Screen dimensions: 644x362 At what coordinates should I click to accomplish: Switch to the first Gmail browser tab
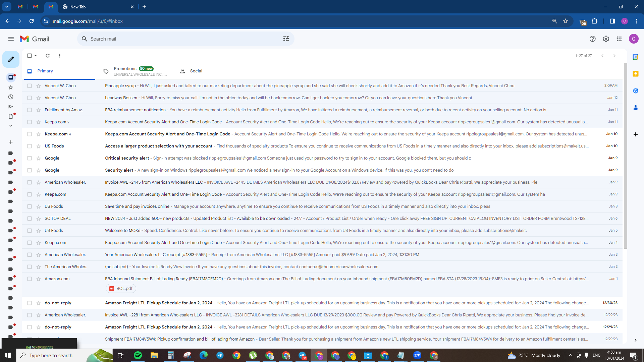point(20,7)
